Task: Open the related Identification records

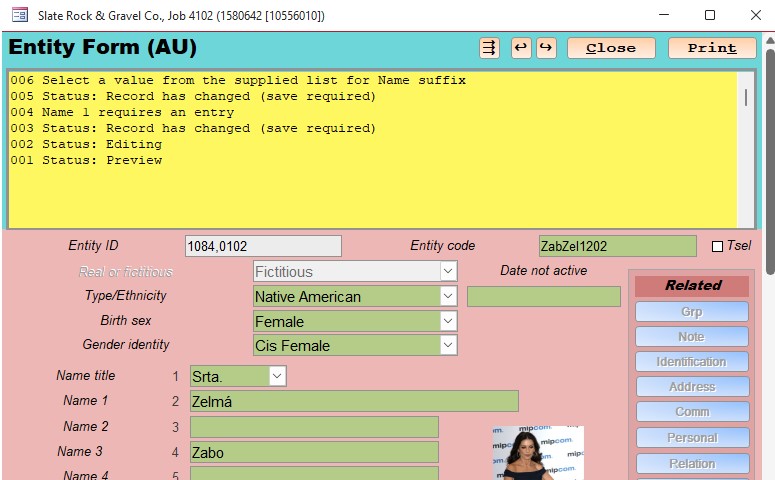Action: 691,362
